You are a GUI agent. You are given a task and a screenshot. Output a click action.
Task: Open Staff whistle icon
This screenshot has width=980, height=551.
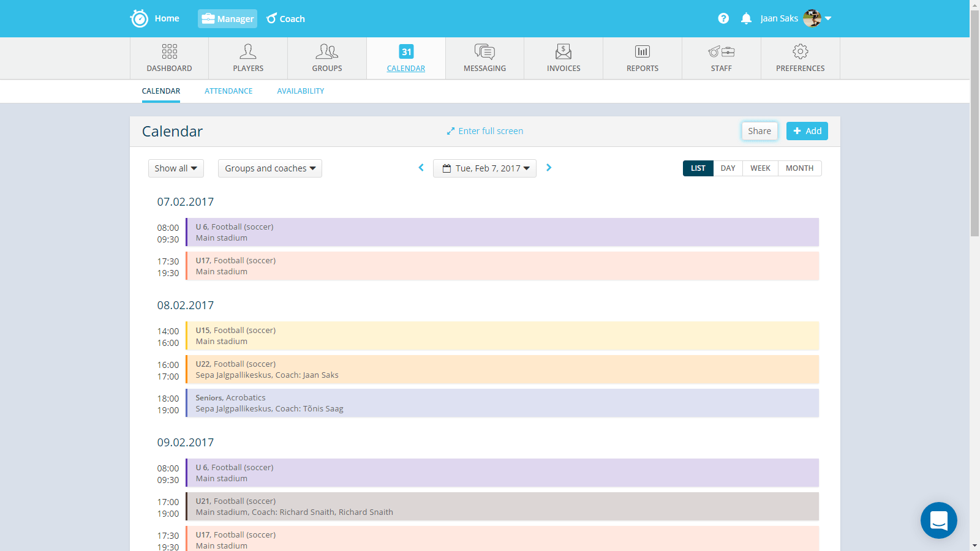click(721, 51)
